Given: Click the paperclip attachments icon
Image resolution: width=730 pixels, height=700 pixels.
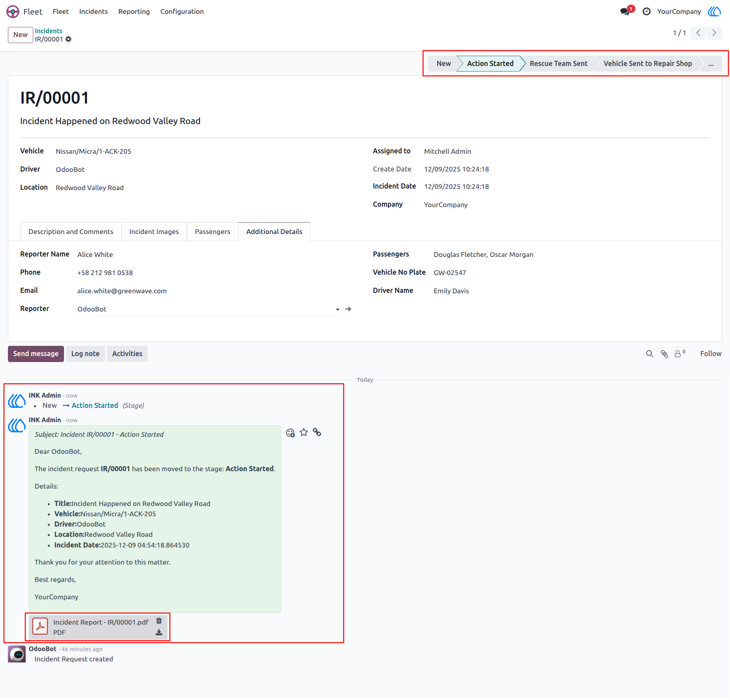Looking at the screenshot, I should pos(664,354).
